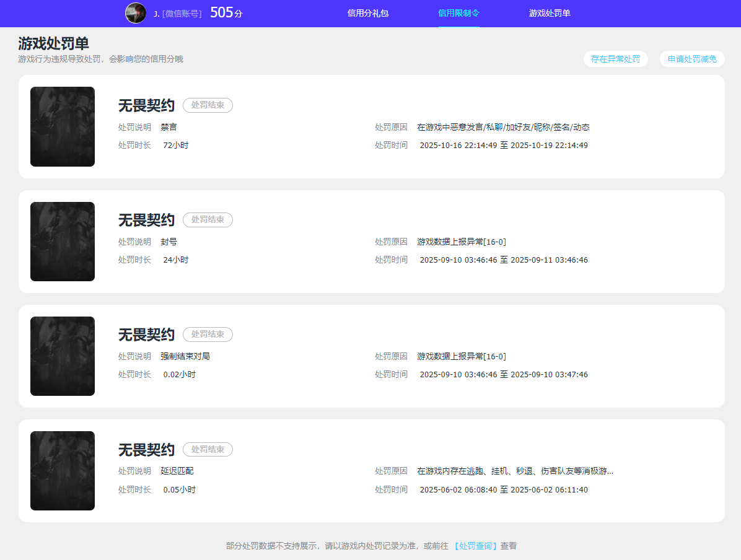The height and width of the screenshot is (560, 741).
Task: Switch to the 游戏处罚单 tab
Action: (549, 13)
